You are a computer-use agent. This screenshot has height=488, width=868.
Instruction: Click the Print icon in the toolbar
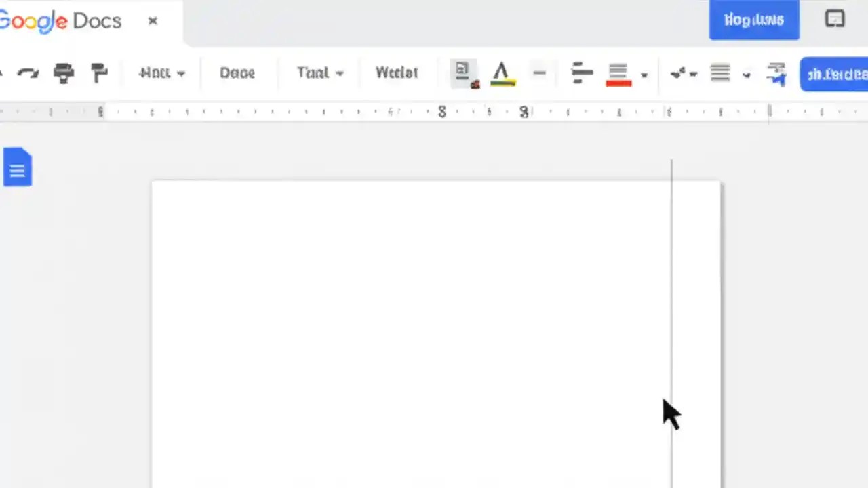tap(64, 73)
